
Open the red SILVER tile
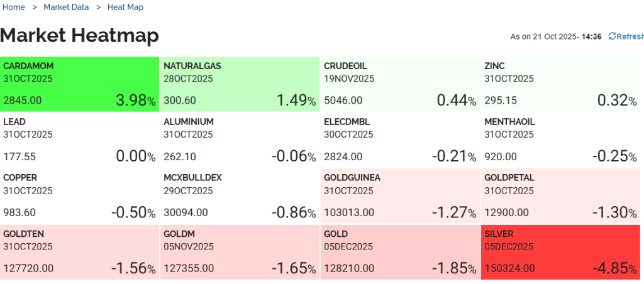coord(560,252)
